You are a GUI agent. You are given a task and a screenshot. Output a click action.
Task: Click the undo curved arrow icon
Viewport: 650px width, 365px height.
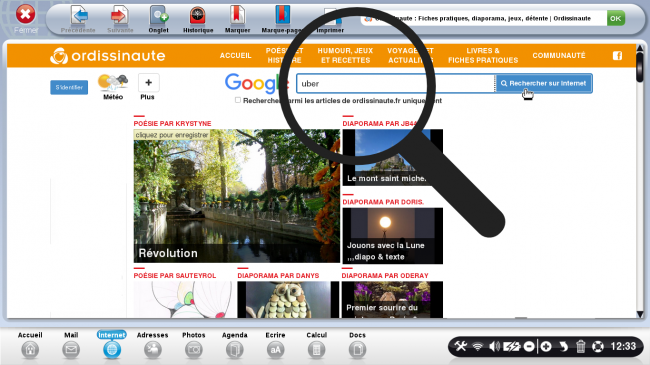pos(564,346)
